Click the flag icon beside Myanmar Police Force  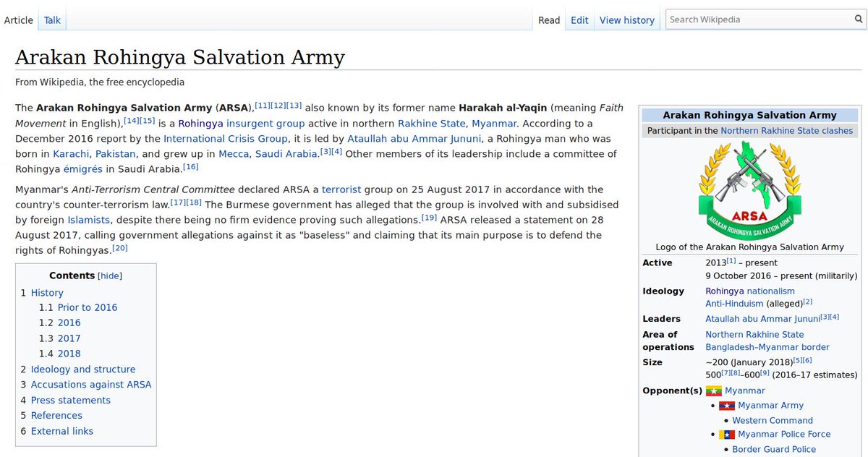coord(727,435)
